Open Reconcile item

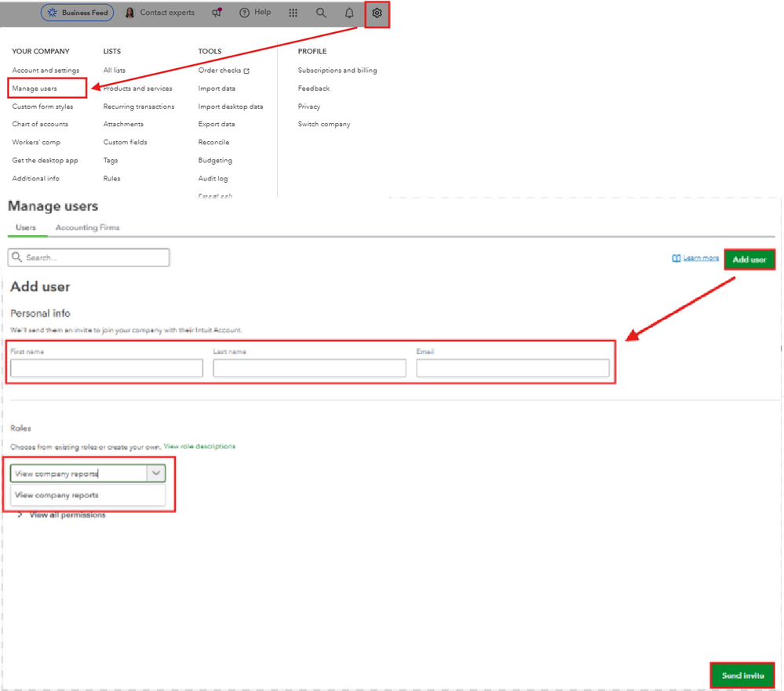tap(213, 143)
